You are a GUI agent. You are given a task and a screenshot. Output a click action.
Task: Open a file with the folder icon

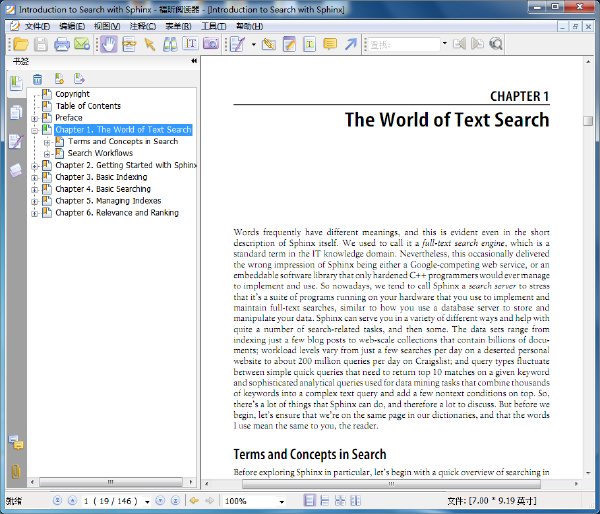click(x=21, y=44)
